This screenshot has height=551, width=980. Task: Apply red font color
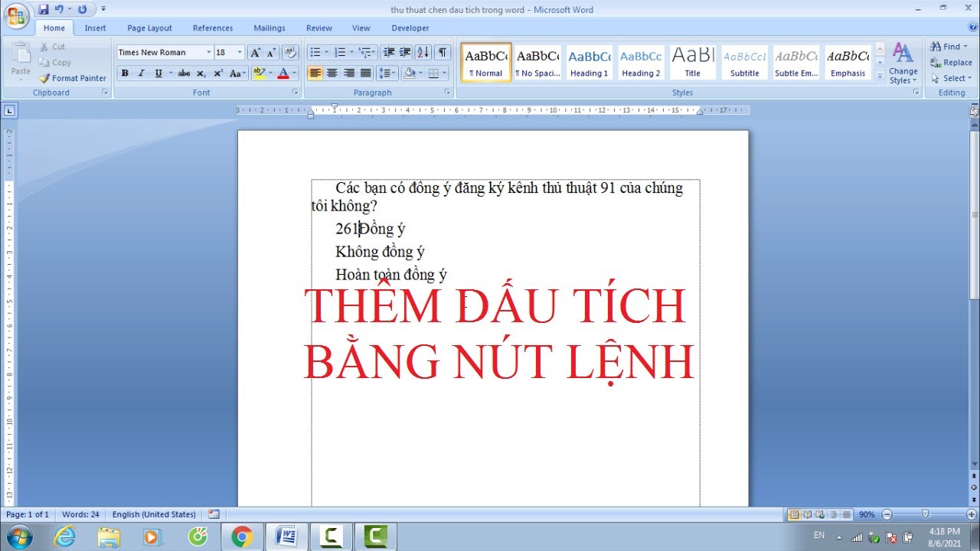(283, 73)
